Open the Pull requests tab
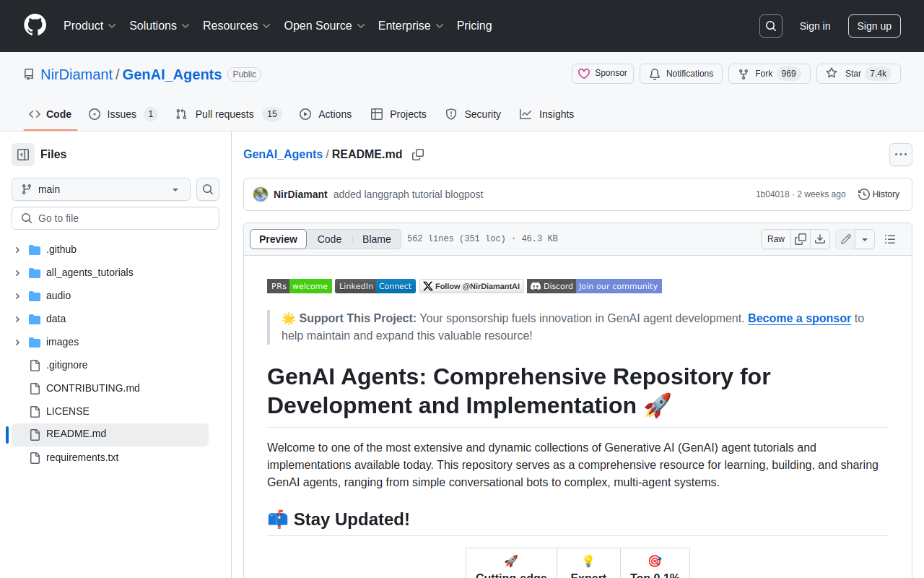 click(x=228, y=114)
